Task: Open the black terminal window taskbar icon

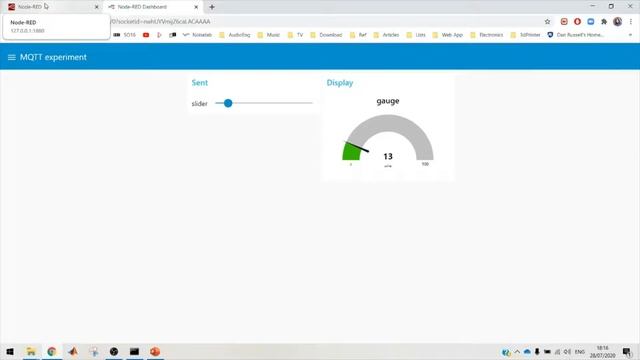Action: point(134,351)
